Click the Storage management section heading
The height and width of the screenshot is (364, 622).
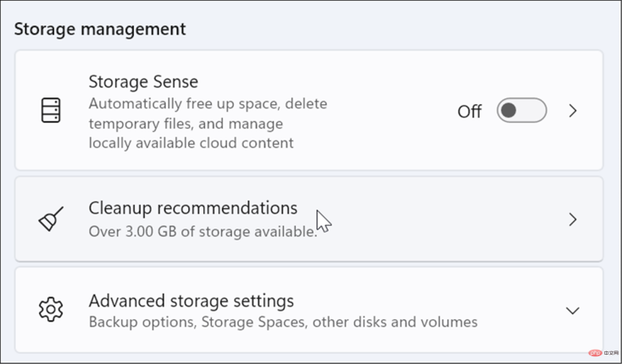pos(100,30)
